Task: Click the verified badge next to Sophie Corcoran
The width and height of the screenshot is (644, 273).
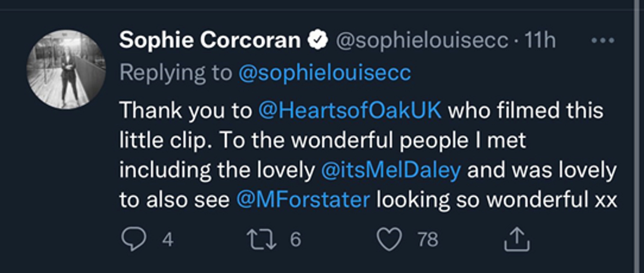Action: point(318,39)
